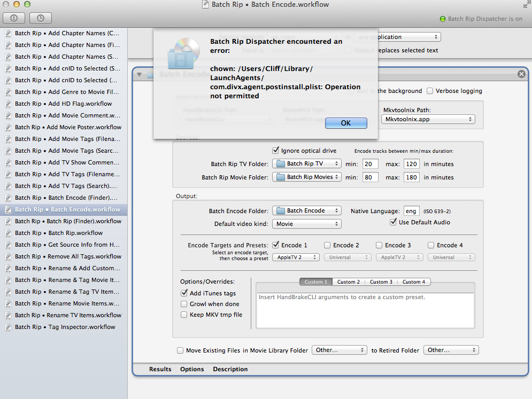Switch to Custom 2 tab
This screenshot has width=532, height=399.
pyautogui.click(x=349, y=282)
